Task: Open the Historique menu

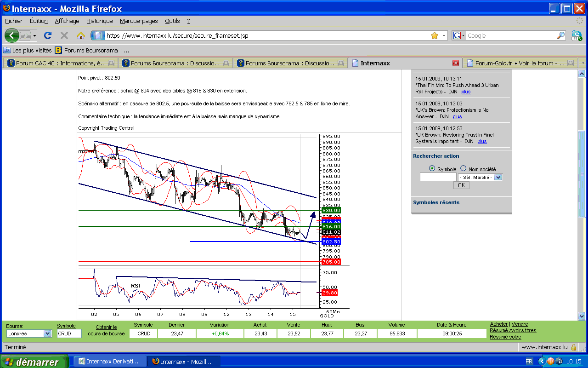Action: [x=100, y=21]
